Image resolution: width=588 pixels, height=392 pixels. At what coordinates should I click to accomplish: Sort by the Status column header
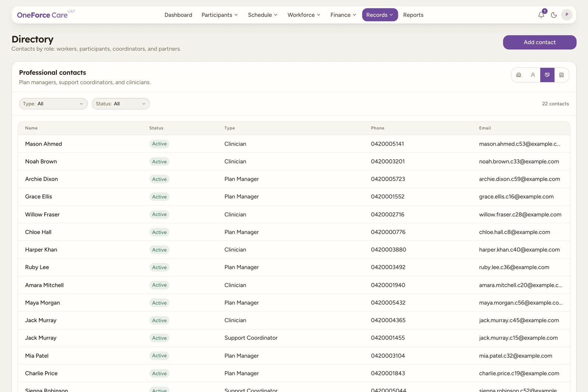pos(156,128)
